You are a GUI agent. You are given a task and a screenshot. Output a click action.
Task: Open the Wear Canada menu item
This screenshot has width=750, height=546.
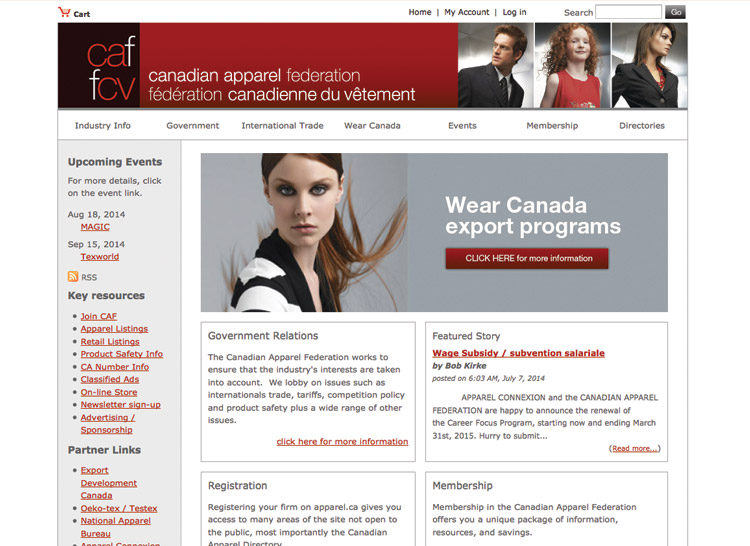[x=372, y=125]
